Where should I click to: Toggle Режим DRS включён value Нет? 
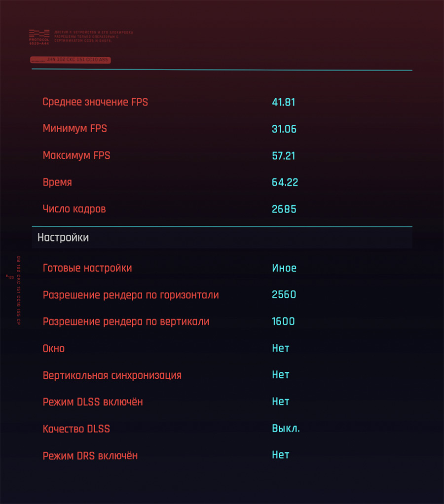pos(281,455)
